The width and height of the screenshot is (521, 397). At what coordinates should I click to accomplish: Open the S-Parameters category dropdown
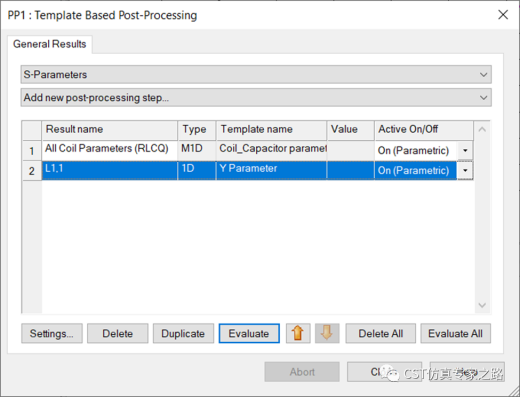click(x=256, y=74)
